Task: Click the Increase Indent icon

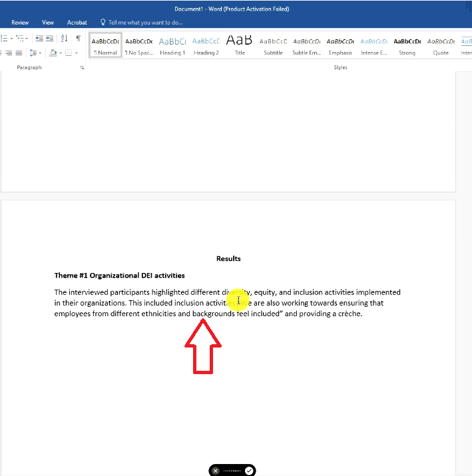Action: tap(49, 38)
